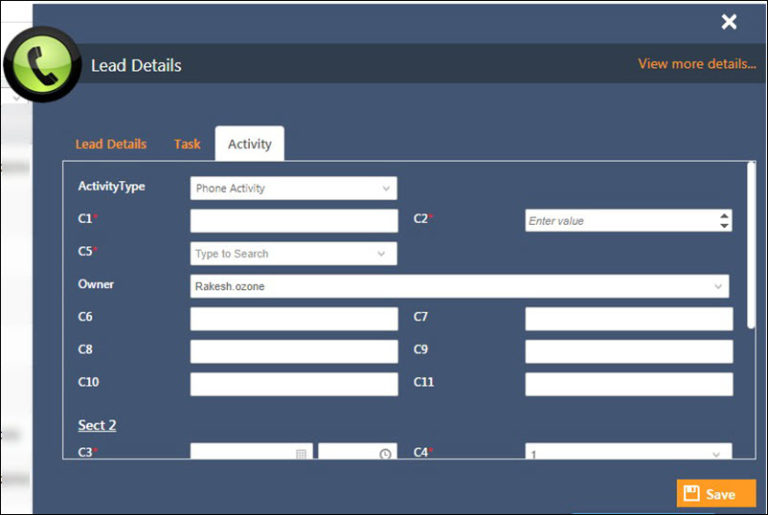Open the C3 clock time picker icon

pos(385,454)
